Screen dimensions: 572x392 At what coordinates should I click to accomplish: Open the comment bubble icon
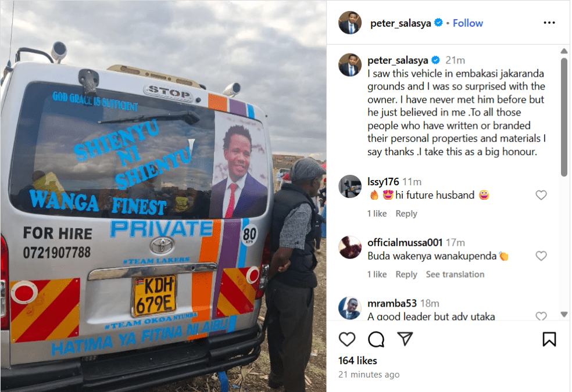click(376, 339)
